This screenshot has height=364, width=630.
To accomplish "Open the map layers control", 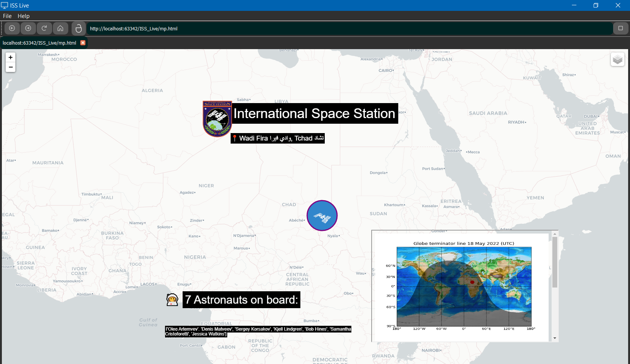I will point(617,59).
